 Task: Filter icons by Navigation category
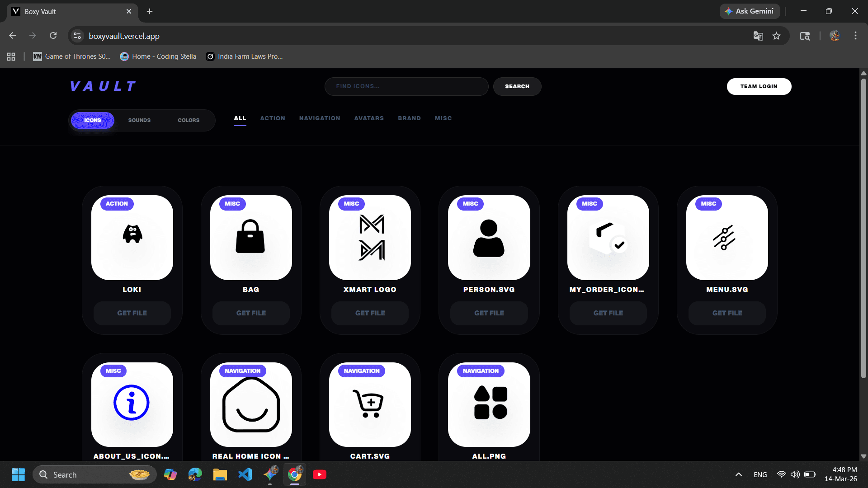(x=320, y=118)
